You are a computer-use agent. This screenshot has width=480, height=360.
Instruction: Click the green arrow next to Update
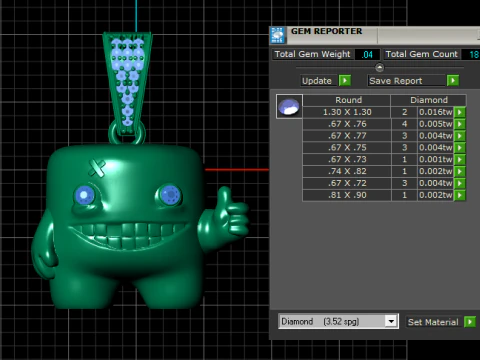tap(345, 80)
